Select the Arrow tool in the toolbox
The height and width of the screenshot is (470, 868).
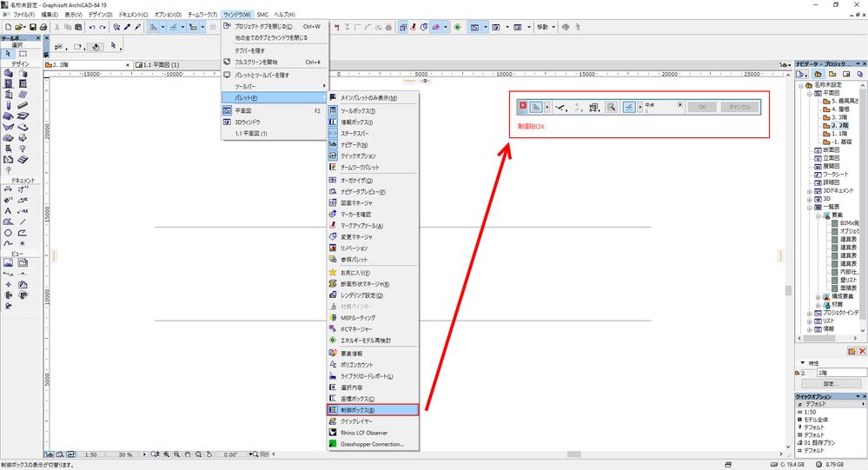pyautogui.click(x=8, y=54)
